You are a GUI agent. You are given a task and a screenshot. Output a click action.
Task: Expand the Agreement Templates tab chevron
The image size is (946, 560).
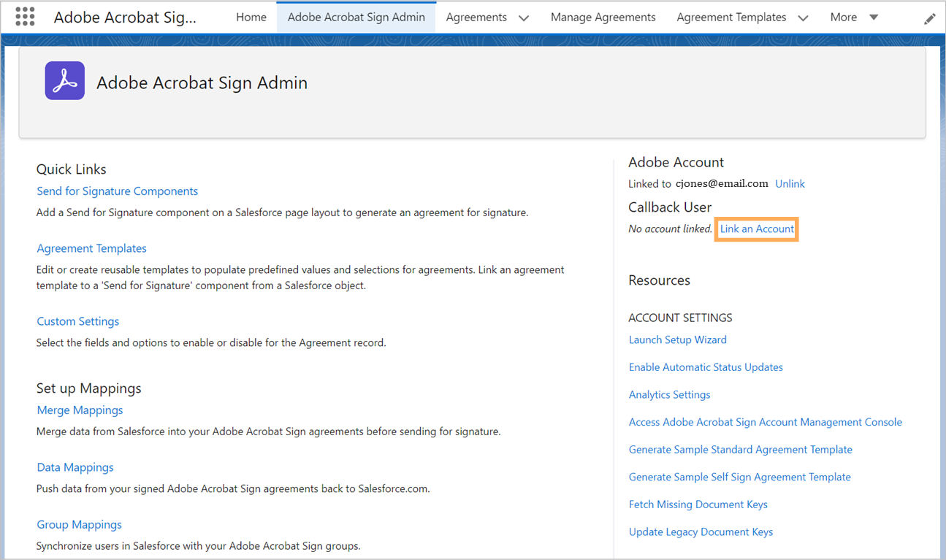[x=803, y=18]
